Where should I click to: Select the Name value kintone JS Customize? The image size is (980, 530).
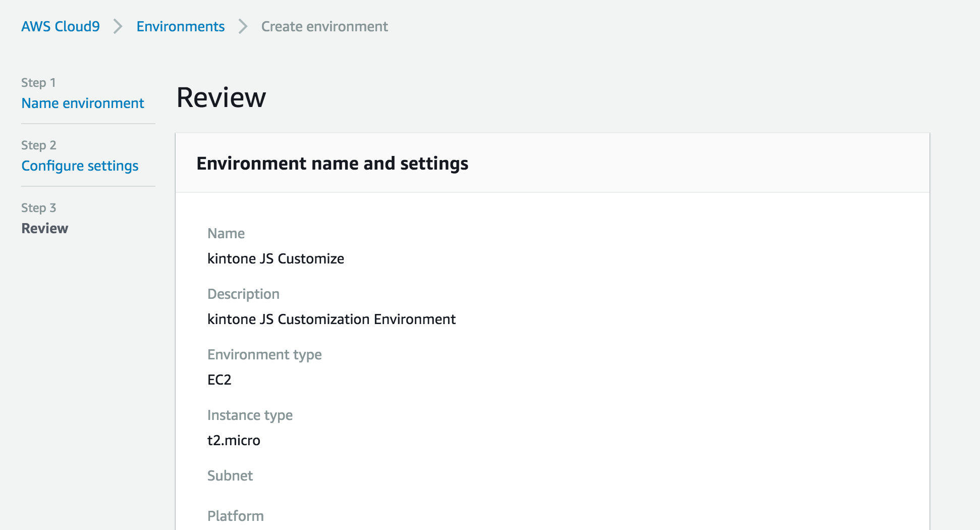[x=276, y=258]
